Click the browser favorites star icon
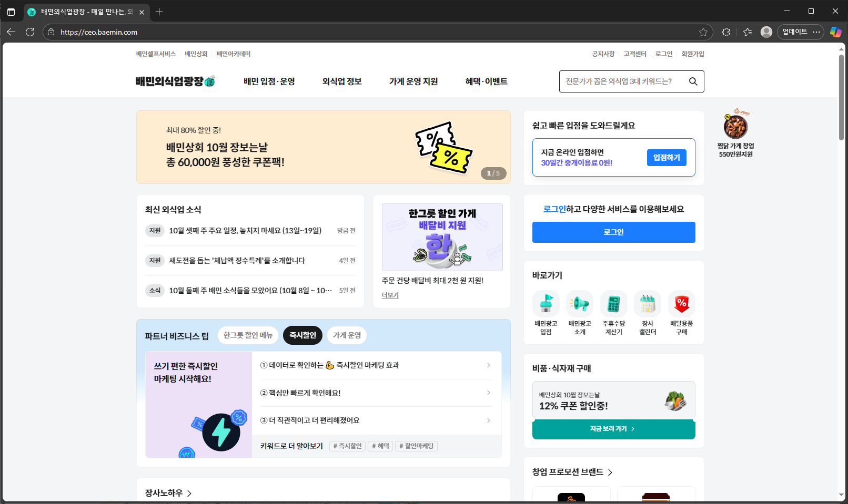848x504 pixels. click(x=703, y=32)
